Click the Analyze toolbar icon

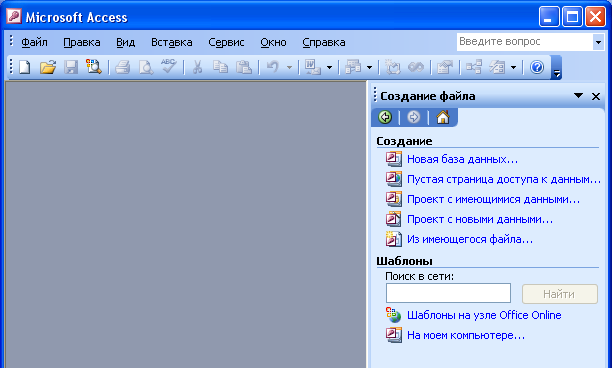353,67
